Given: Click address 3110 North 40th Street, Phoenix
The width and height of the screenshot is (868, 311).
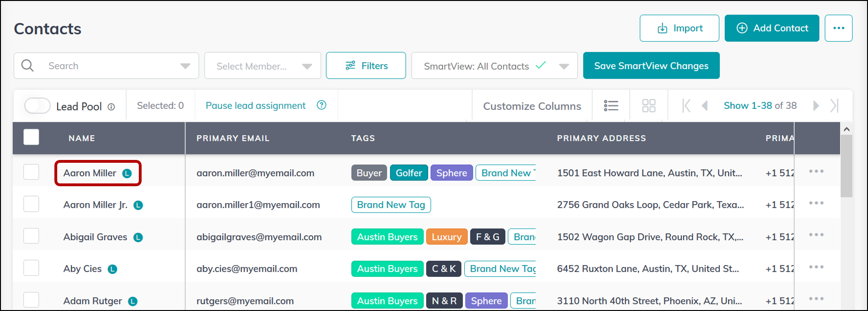Looking at the screenshot, I should tap(649, 301).
